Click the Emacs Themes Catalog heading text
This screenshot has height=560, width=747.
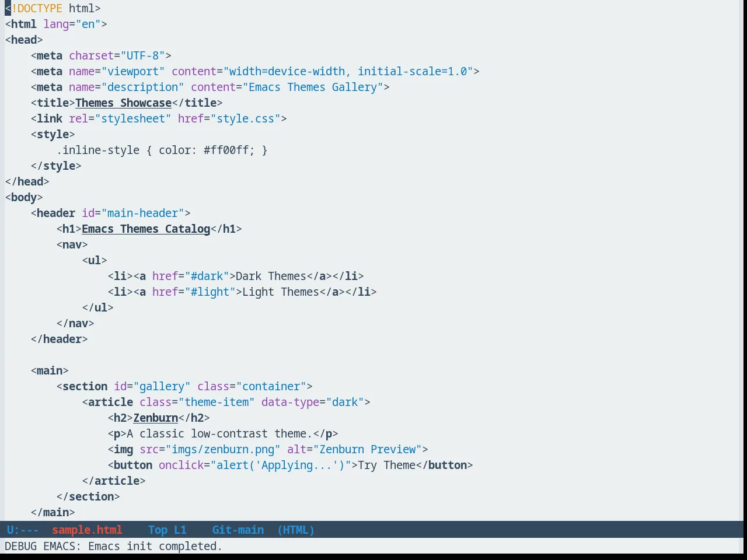tap(146, 229)
